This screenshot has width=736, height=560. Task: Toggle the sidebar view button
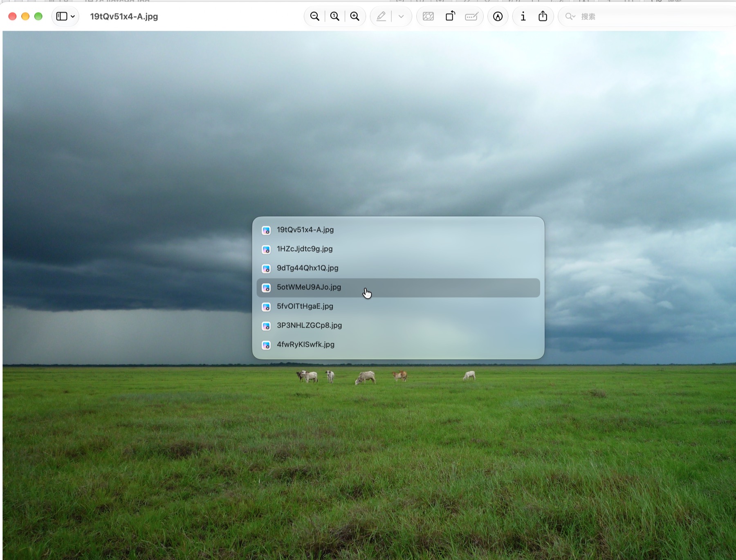[62, 16]
